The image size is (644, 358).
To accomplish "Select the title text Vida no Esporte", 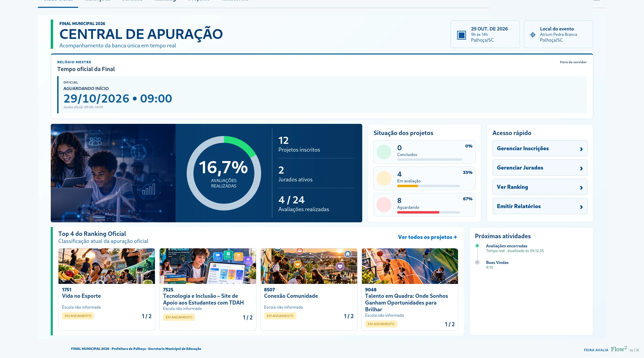I will pos(82,296).
